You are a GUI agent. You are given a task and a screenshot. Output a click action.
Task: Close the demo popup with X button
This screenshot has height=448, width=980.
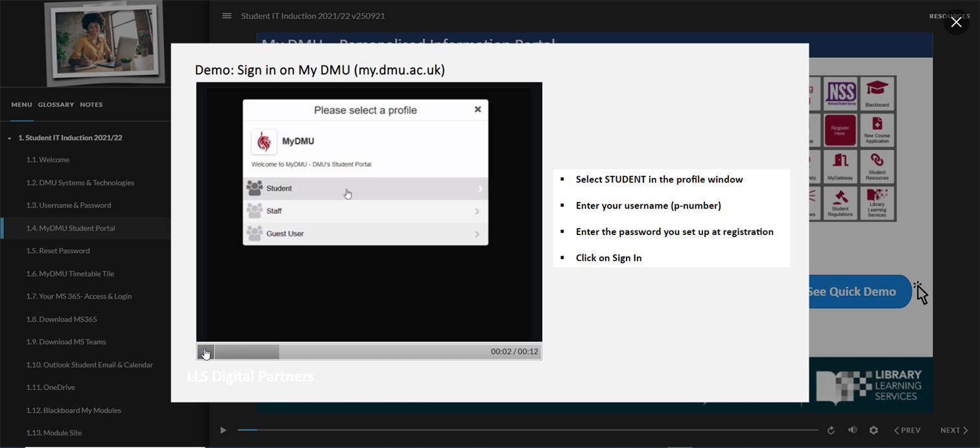956,23
